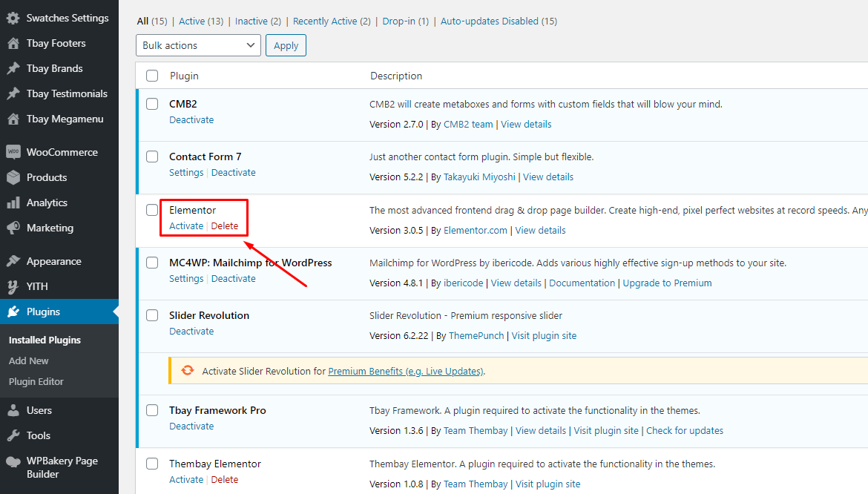Click the WooCommerce logo icon
This screenshot has height=494, width=868.
tap(13, 152)
